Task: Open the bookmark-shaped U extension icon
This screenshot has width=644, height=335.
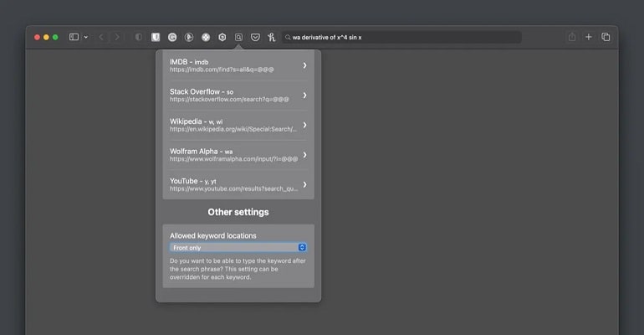Action: pyautogui.click(x=156, y=37)
